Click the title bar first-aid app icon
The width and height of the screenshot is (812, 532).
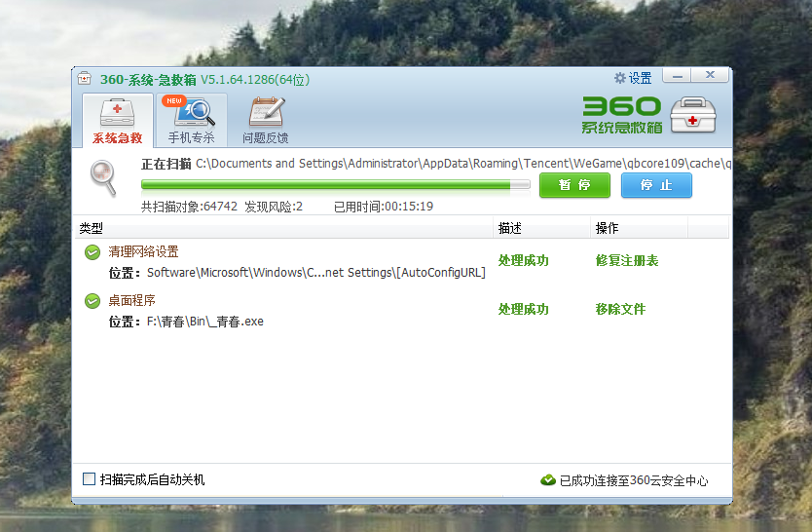(x=84, y=79)
